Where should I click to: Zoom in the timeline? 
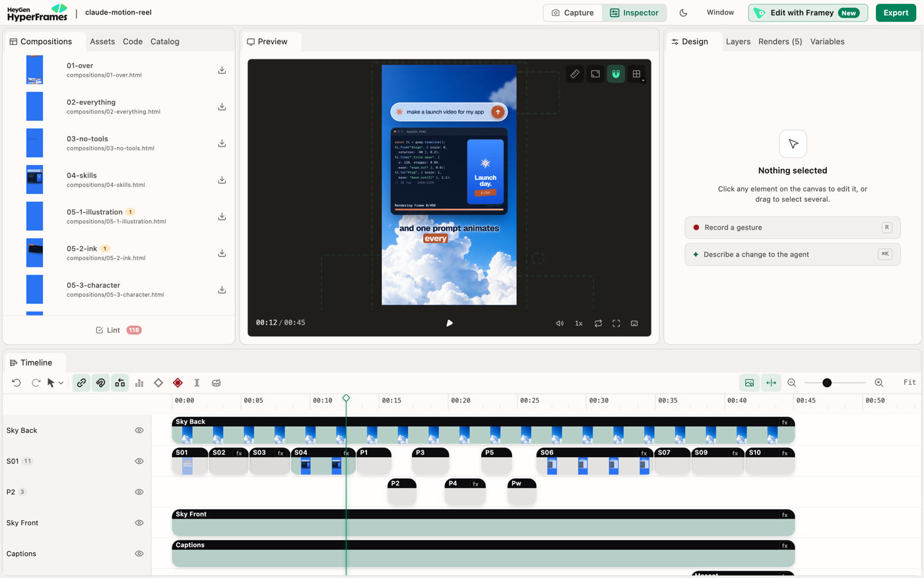click(879, 383)
